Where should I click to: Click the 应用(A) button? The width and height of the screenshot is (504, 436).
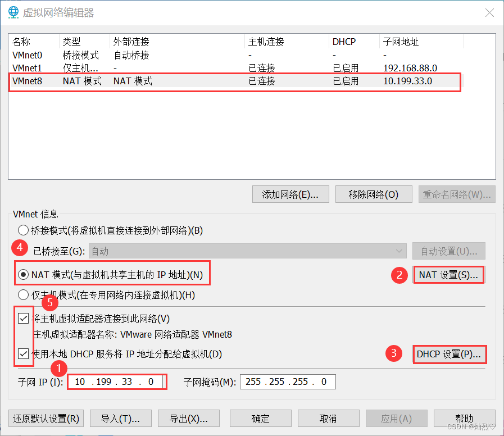[x=396, y=419]
